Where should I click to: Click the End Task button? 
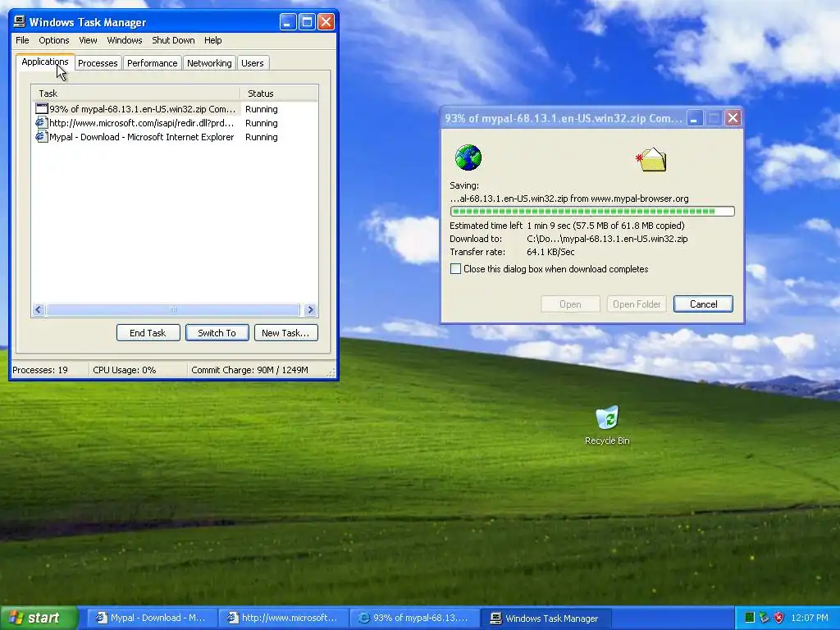(148, 333)
